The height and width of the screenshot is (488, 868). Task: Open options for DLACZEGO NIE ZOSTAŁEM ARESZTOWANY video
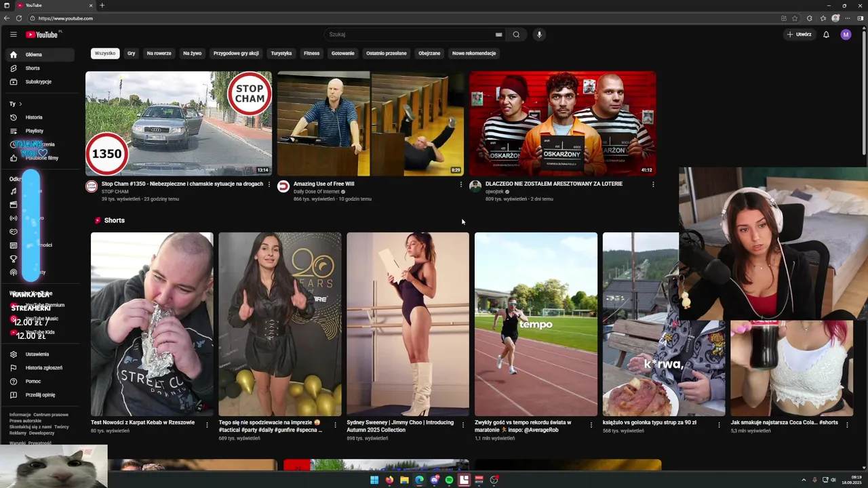tap(653, 184)
